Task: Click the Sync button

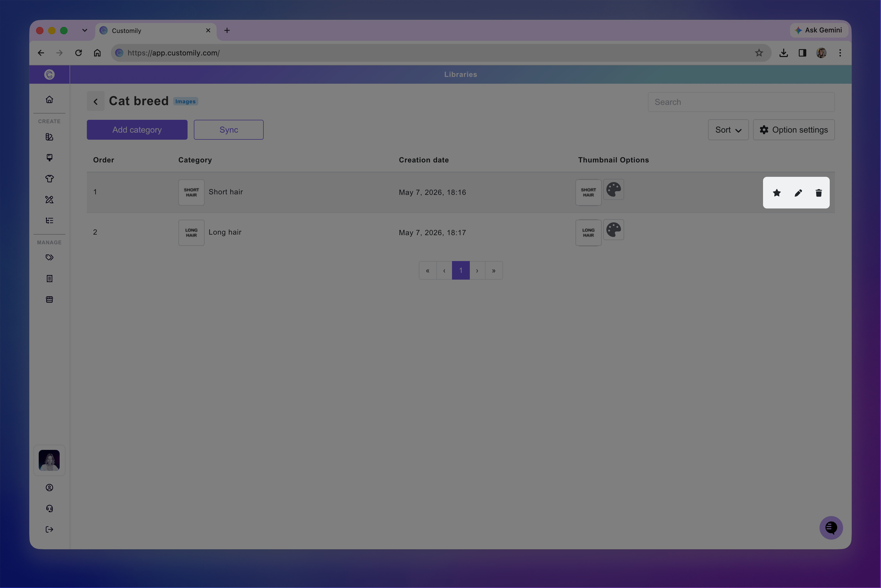Action: (x=228, y=130)
